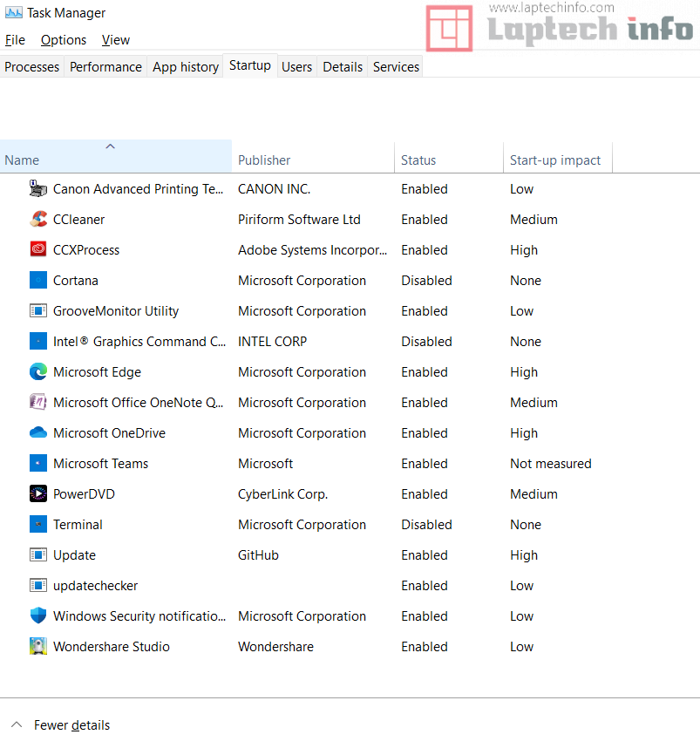Click the INTEL CORP publisher cell

pyautogui.click(x=273, y=342)
